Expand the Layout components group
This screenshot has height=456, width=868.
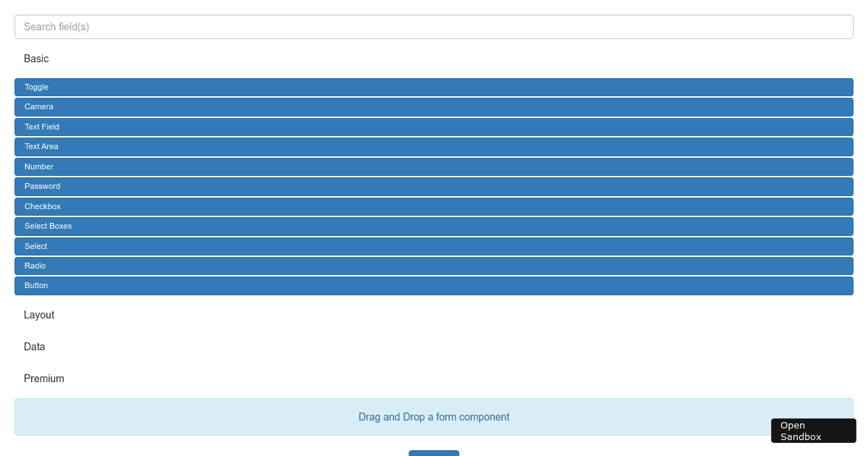point(39,315)
